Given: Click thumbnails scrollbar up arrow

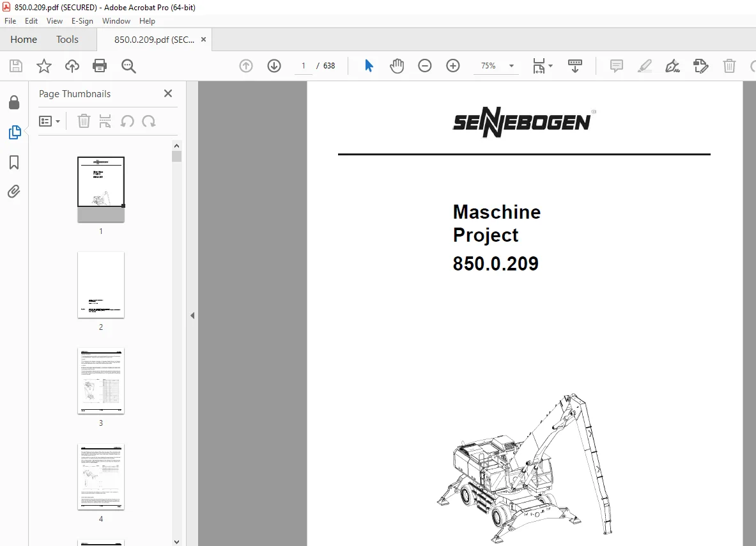Looking at the screenshot, I should click(x=176, y=146).
